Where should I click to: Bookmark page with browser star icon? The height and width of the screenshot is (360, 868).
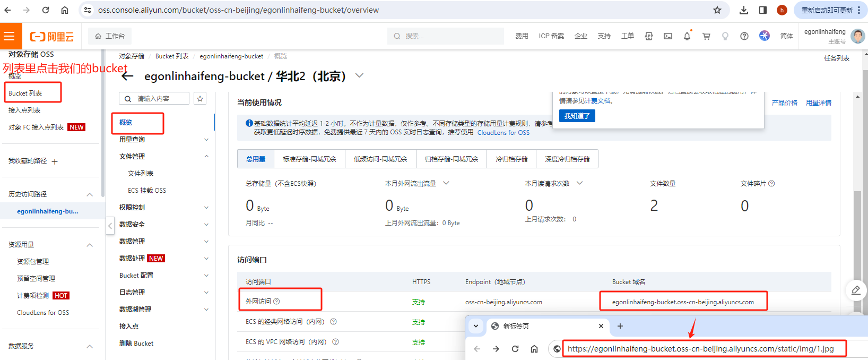tap(717, 10)
